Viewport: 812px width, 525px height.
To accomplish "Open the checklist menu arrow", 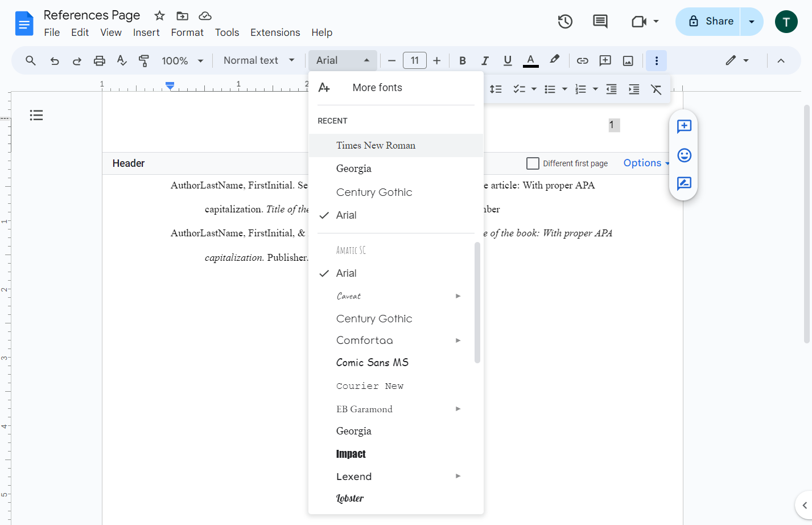I will (x=534, y=89).
